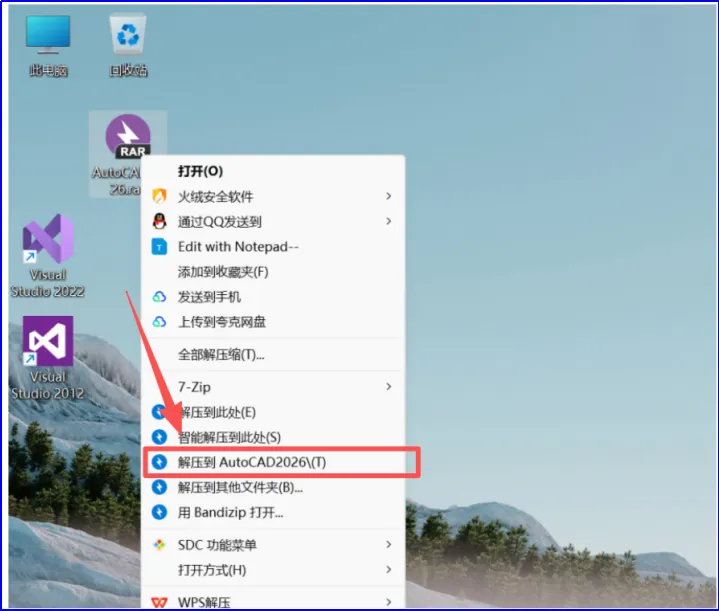Choose 解压到其他文件夹(B)... menu entry

pos(273,487)
